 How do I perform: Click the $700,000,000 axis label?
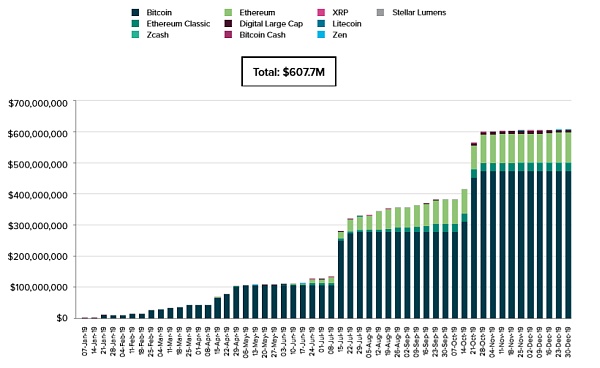tap(38, 103)
